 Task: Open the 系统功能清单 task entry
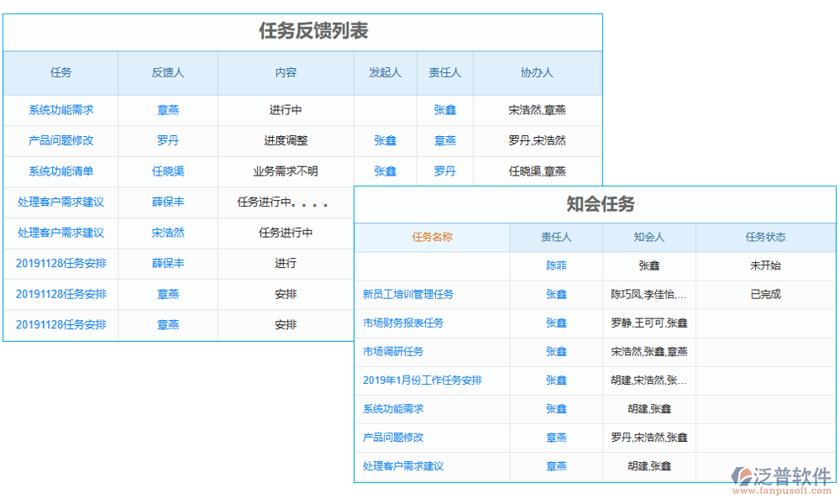(x=60, y=171)
